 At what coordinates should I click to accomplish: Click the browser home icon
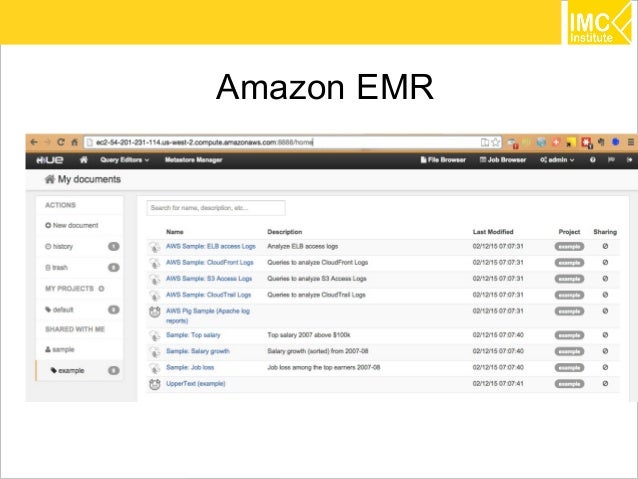(74, 142)
